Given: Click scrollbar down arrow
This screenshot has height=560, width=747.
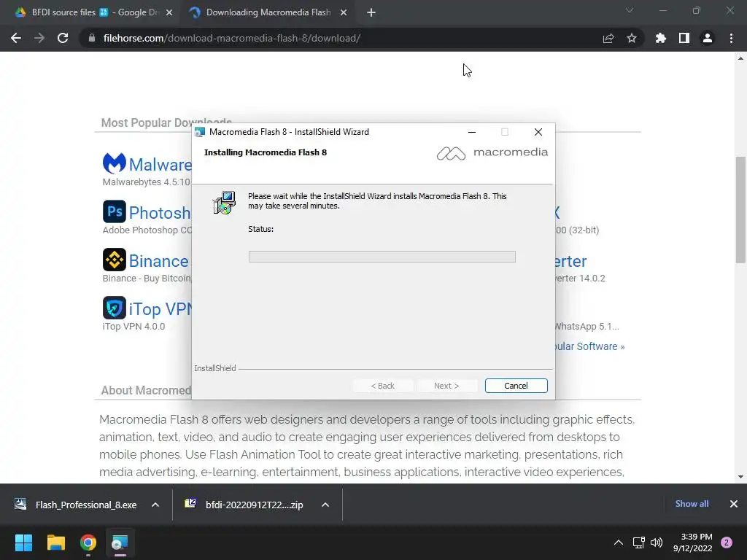Looking at the screenshot, I should point(740,477).
